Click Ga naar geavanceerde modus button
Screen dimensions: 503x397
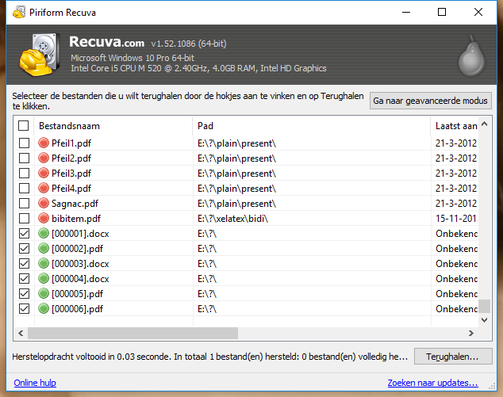point(430,101)
